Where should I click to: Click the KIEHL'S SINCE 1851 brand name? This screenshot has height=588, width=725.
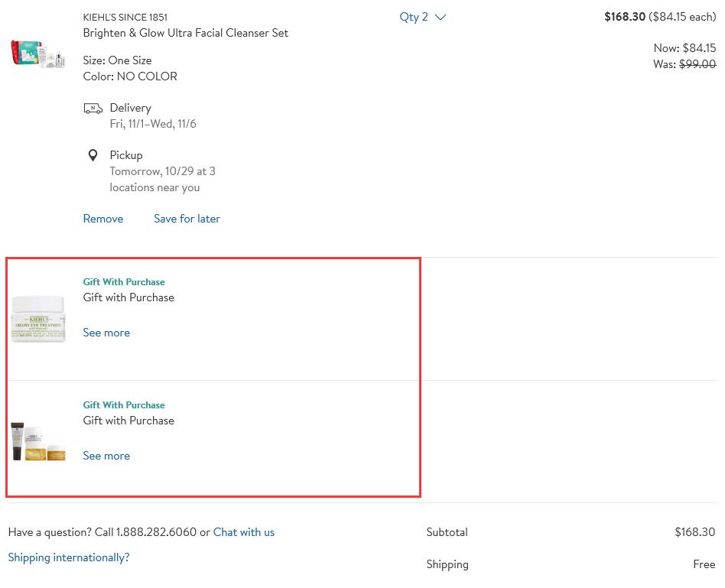(125, 17)
